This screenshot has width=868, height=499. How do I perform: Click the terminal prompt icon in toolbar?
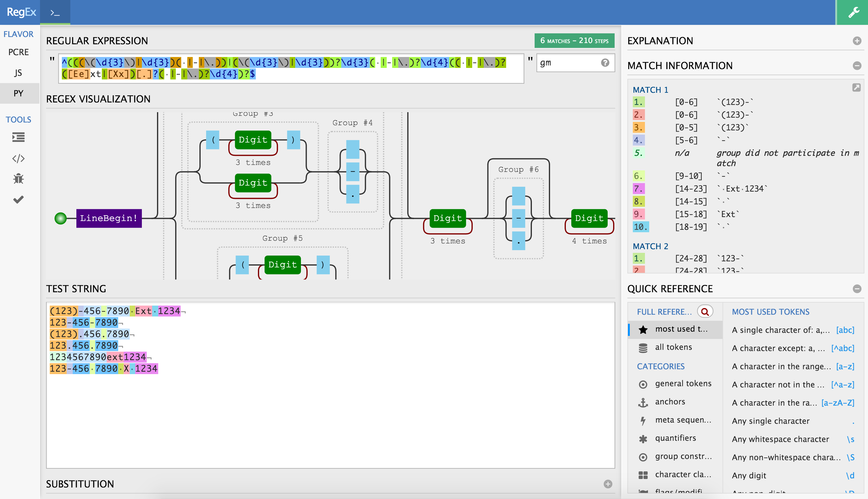point(55,12)
